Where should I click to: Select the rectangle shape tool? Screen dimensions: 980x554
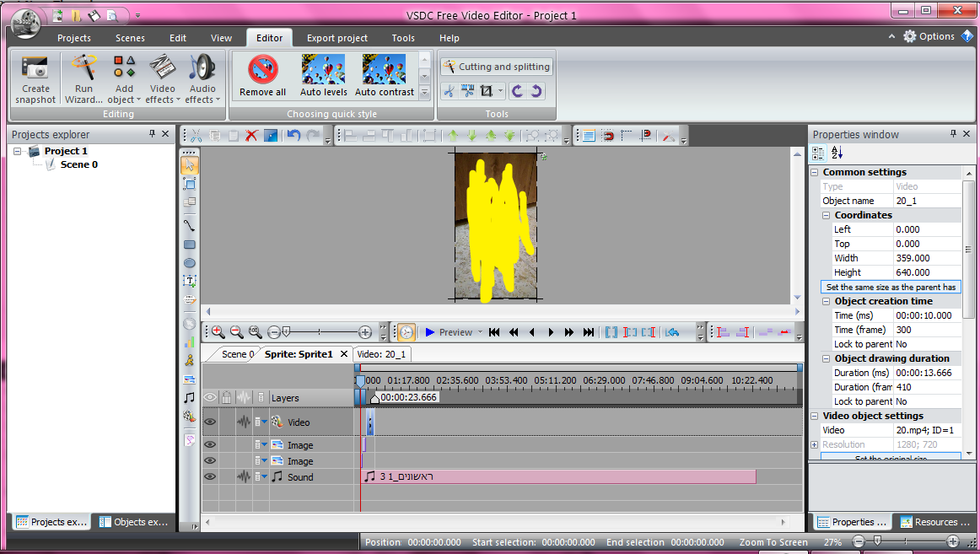pyautogui.click(x=190, y=245)
